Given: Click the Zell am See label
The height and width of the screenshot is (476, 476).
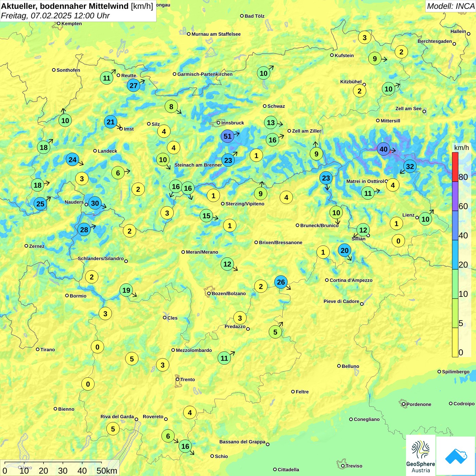Looking at the screenshot, I should point(408,108).
